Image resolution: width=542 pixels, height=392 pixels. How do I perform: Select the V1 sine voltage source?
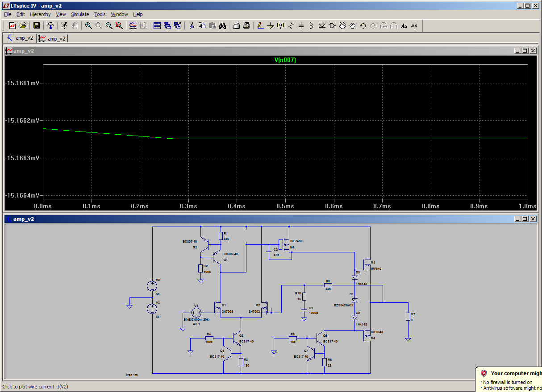(196, 313)
